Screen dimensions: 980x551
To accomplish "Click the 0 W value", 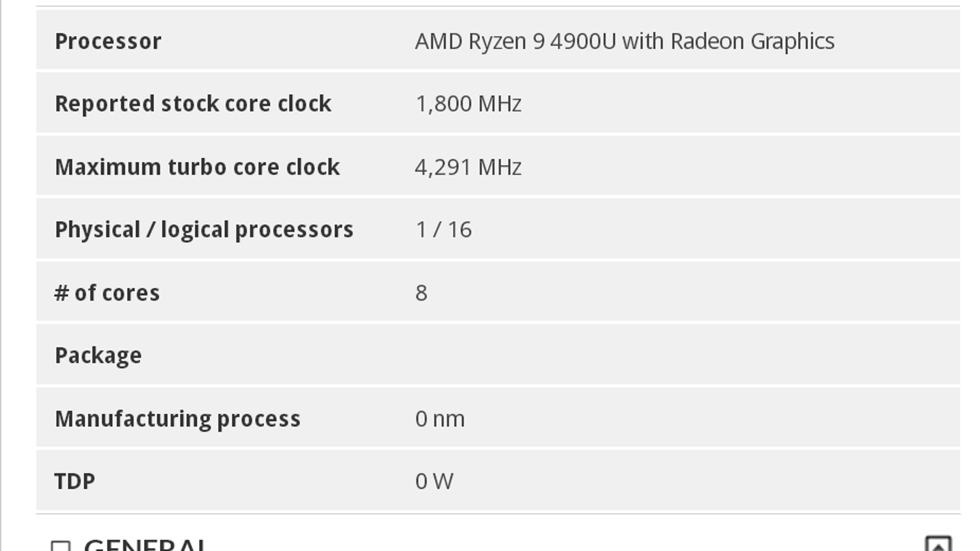I will click(434, 481).
